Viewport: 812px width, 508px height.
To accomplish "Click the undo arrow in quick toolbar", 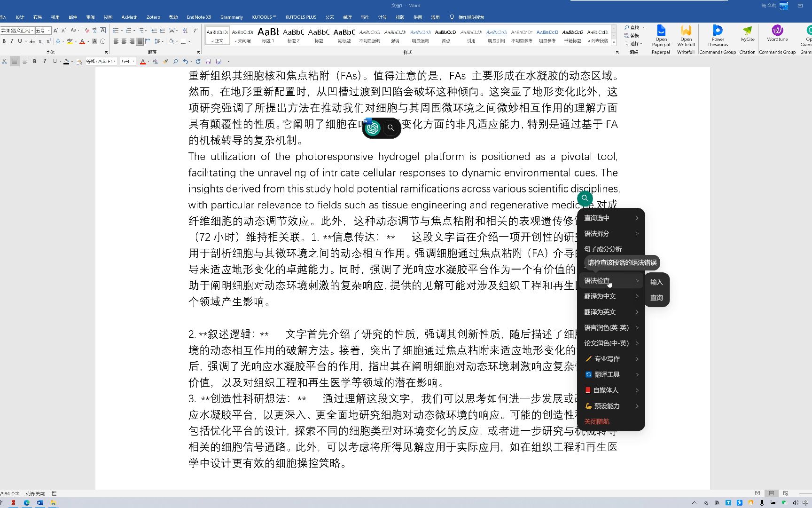I will (x=186, y=62).
